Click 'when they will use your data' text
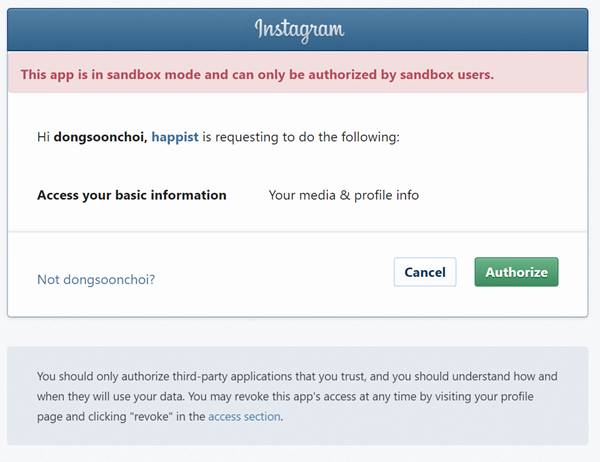The image size is (600, 462). pos(113,396)
